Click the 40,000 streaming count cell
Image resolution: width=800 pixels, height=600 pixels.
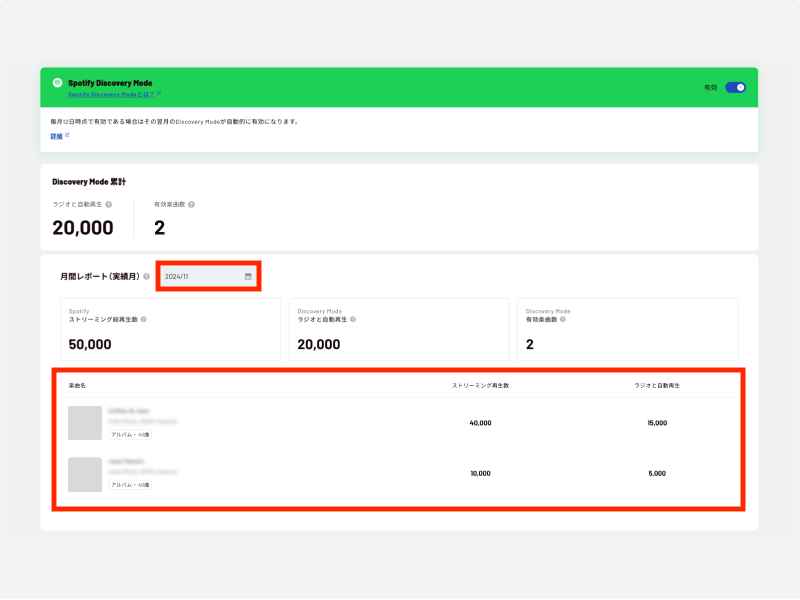click(x=480, y=423)
